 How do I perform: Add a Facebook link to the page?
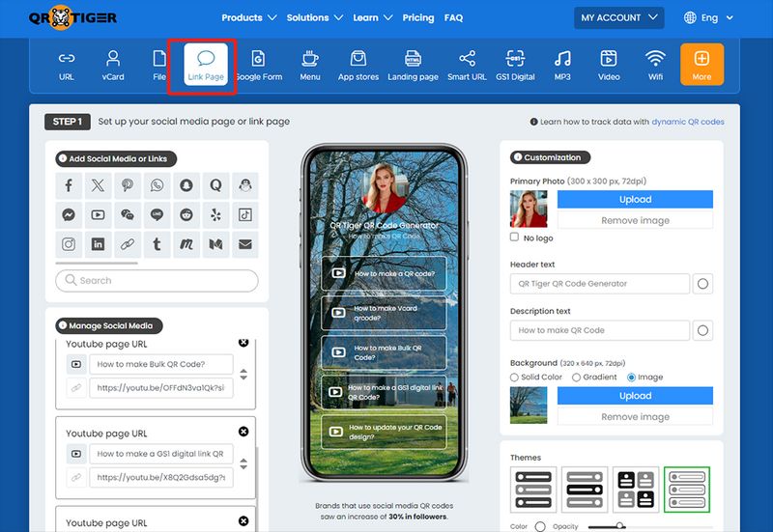[69, 185]
